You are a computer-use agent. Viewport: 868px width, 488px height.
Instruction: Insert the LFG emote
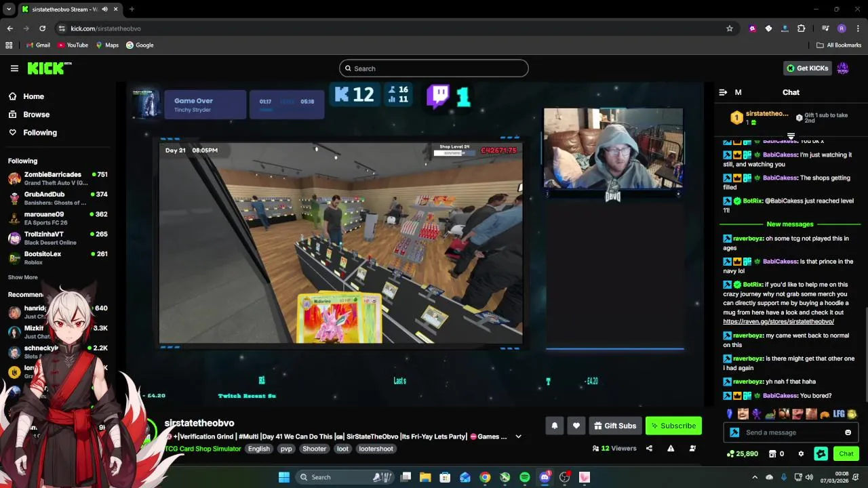point(839,413)
